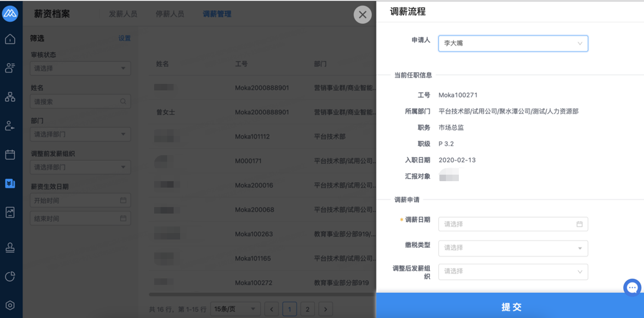644x318 pixels.
Task: Click the Moka100271 工号 value
Action: tap(458, 95)
